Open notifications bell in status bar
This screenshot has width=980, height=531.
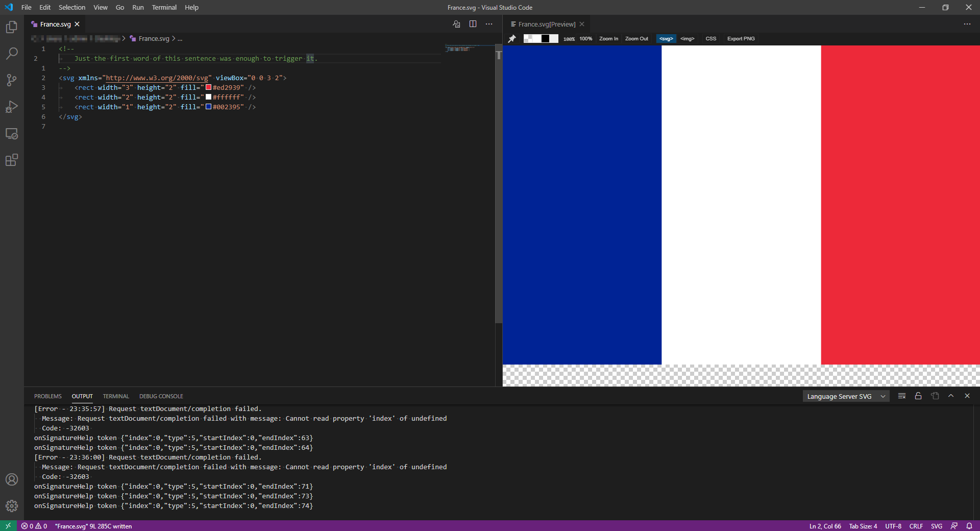click(x=969, y=526)
